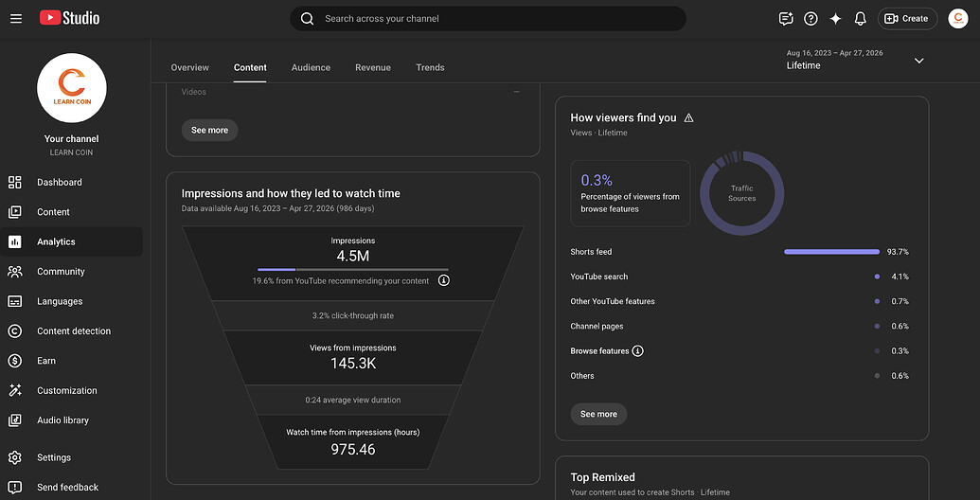This screenshot has width=980, height=500.
Task: Click the YouTube Studio logo
Action: 69,18
